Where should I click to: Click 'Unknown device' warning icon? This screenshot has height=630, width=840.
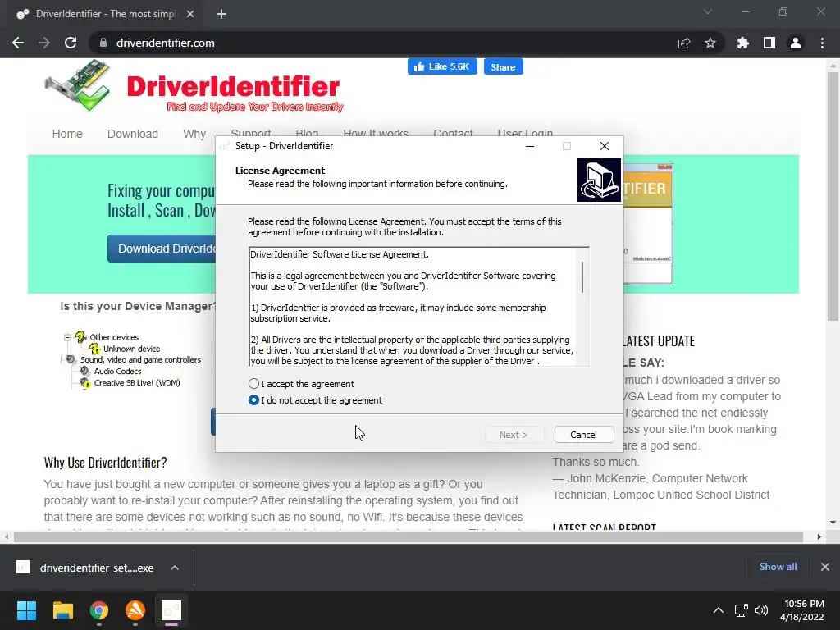click(95, 349)
